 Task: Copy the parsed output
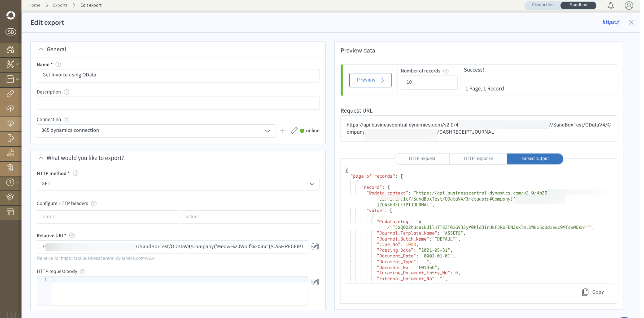(x=593, y=292)
